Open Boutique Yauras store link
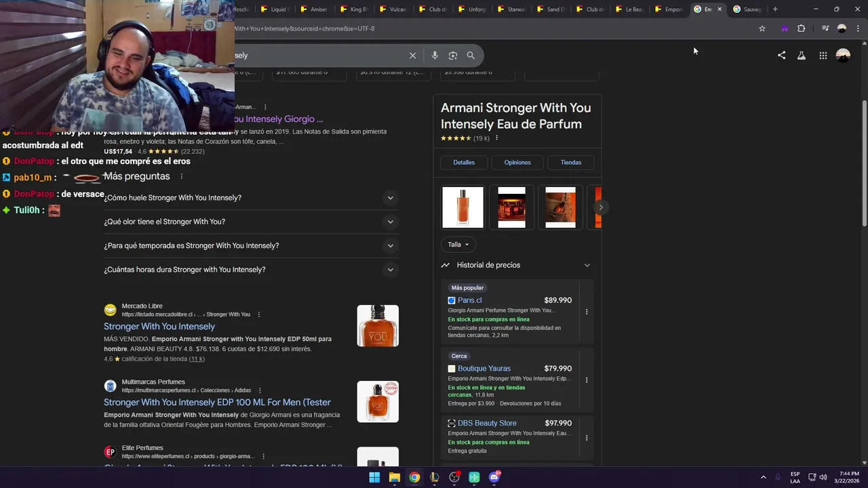Viewport: 868px width, 488px height. point(484,369)
